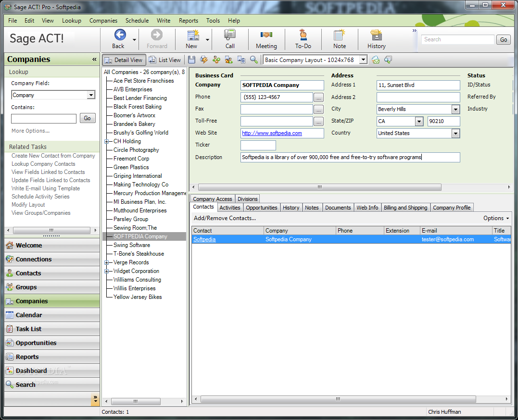This screenshot has height=420, width=518.
Task: Click the Call phone icon
Action: click(230, 35)
